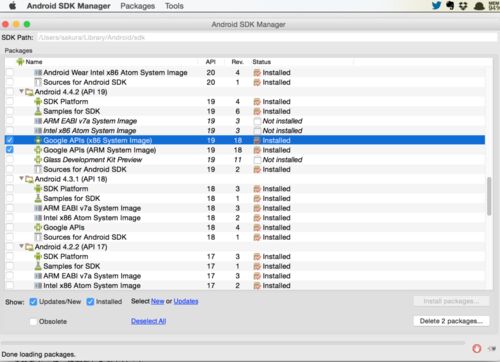The height and width of the screenshot is (362, 500).
Task: Click the Google APIs (x86 System Image) icon
Action: pyautogui.click(x=38, y=140)
